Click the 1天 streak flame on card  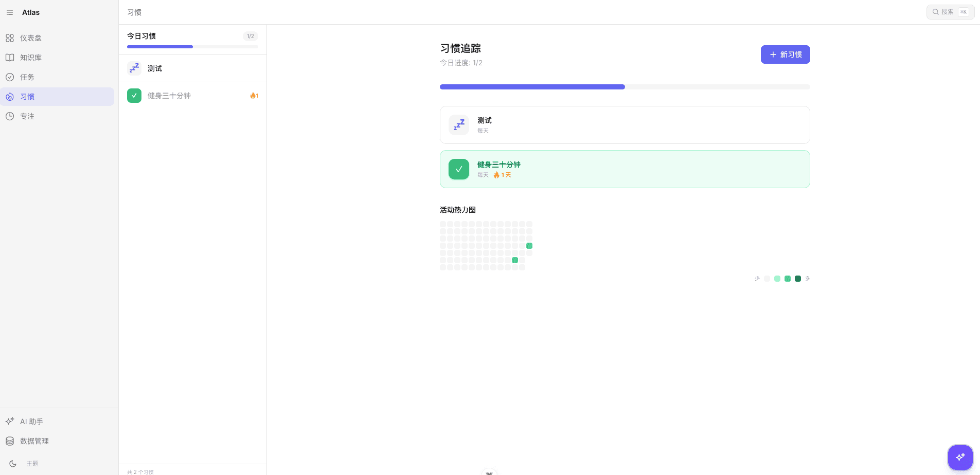pyautogui.click(x=502, y=175)
